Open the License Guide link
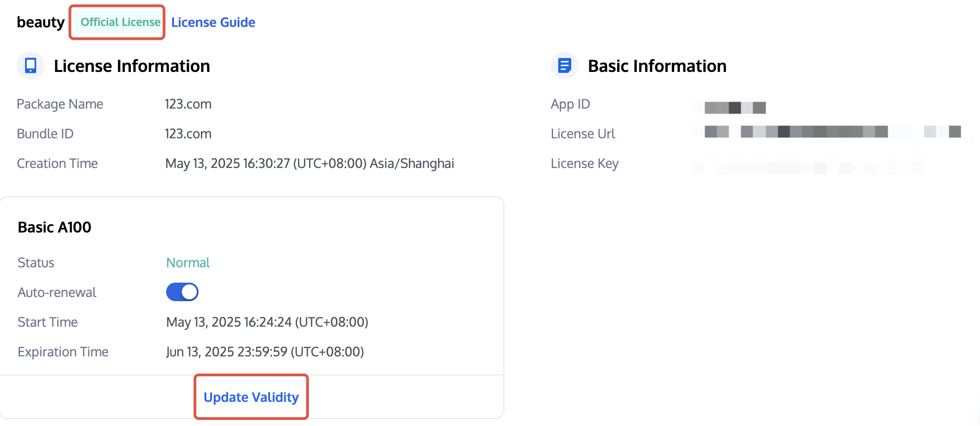The width and height of the screenshot is (980, 426). [x=213, y=22]
